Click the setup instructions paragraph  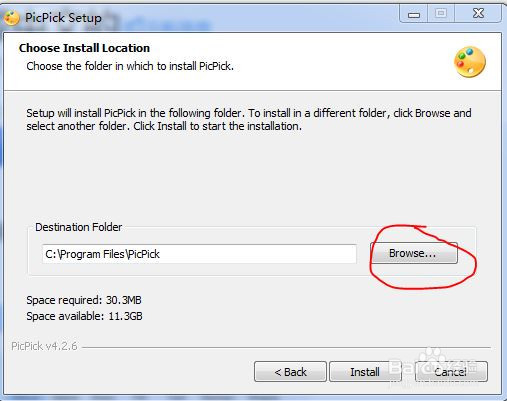[249, 120]
